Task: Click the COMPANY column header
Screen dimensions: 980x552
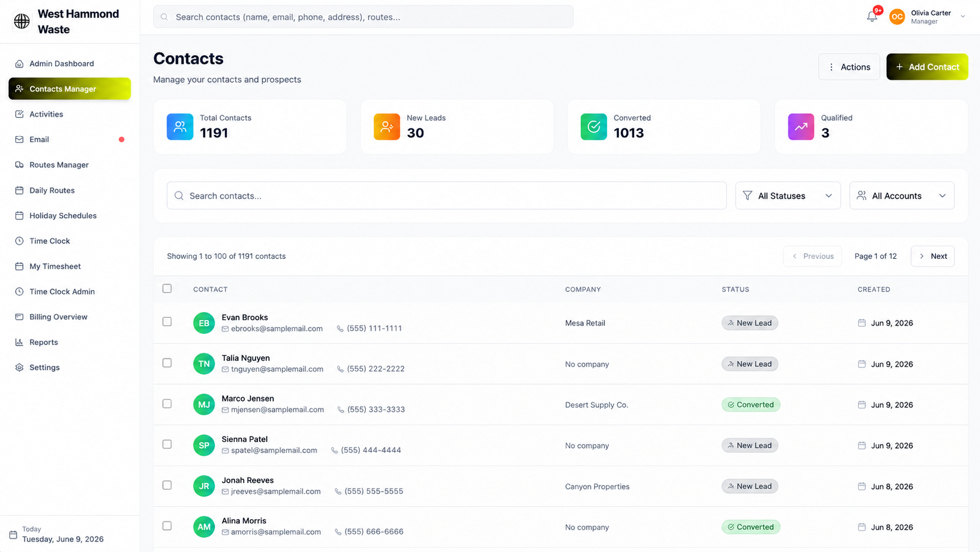Action: (583, 289)
